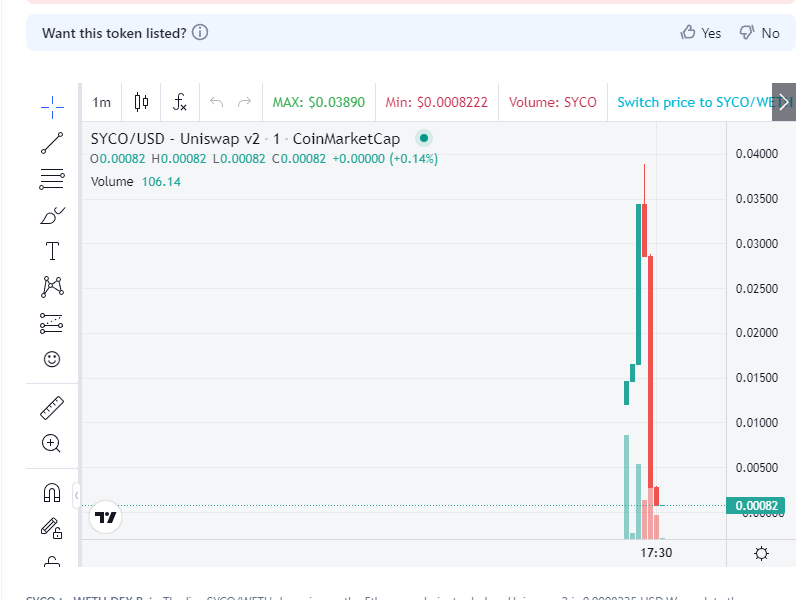Open the emoji sticker tool
The width and height of the screenshot is (800, 600).
click(x=51, y=359)
